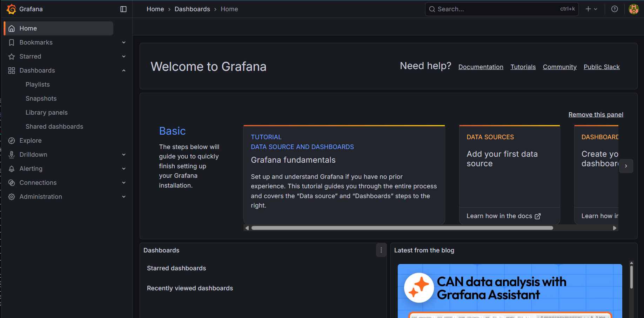
Task: Click the Welcome to Grafana heading
Action: (x=208, y=67)
